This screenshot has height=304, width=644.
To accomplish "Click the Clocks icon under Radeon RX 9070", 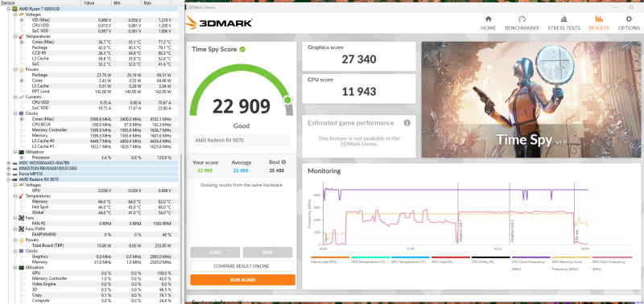I will [21, 251].
